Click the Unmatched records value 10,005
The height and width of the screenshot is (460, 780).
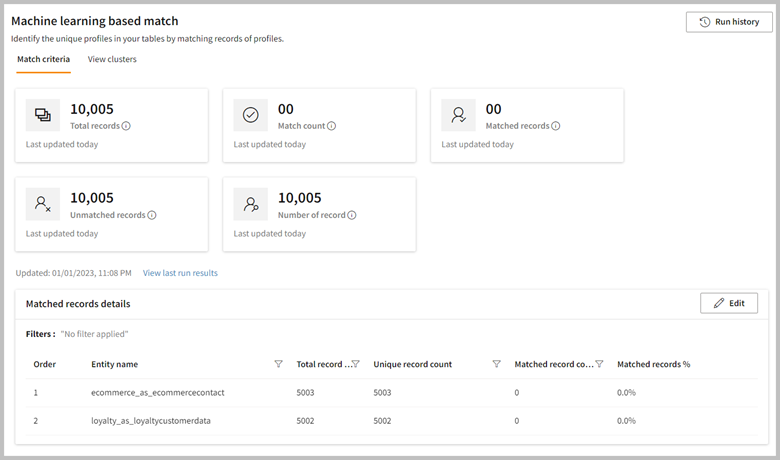(x=92, y=198)
